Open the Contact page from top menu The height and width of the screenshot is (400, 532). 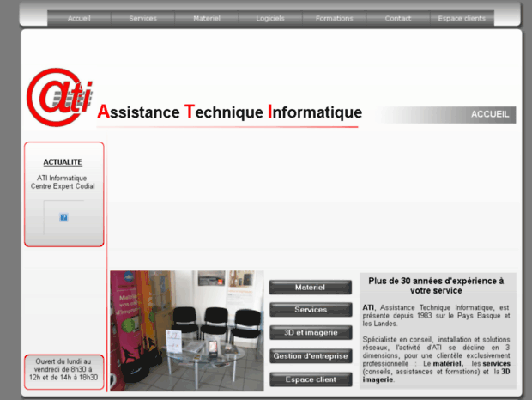click(398, 18)
